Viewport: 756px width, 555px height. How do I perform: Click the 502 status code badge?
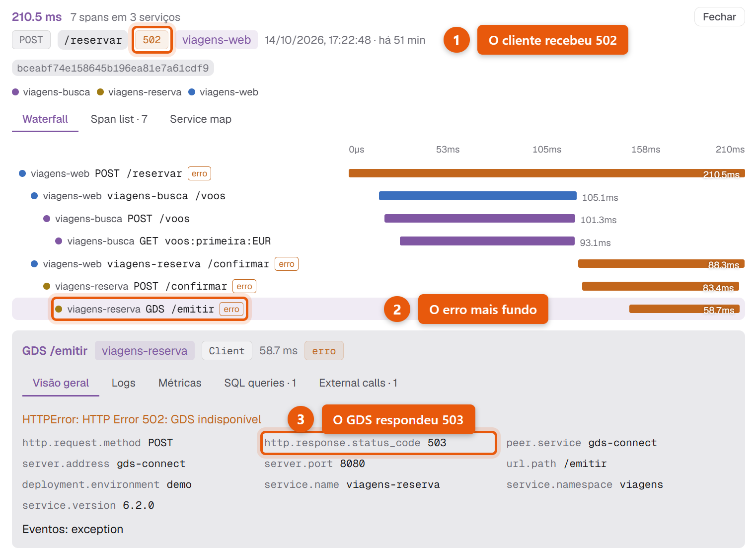[151, 40]
